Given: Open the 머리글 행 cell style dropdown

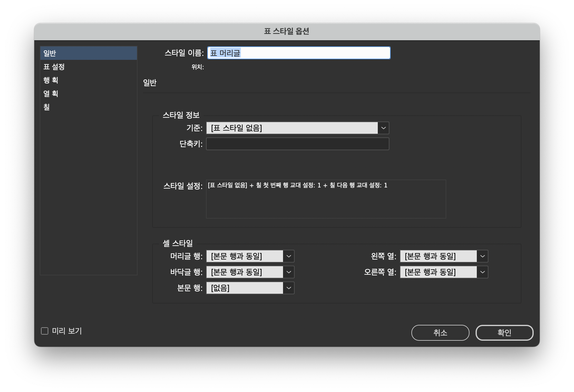Looking at the screenshot, I should coord(248,256).
